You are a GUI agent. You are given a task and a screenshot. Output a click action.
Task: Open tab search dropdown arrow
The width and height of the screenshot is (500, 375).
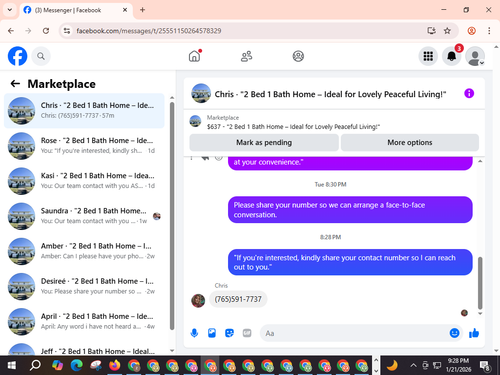point(10,10)
